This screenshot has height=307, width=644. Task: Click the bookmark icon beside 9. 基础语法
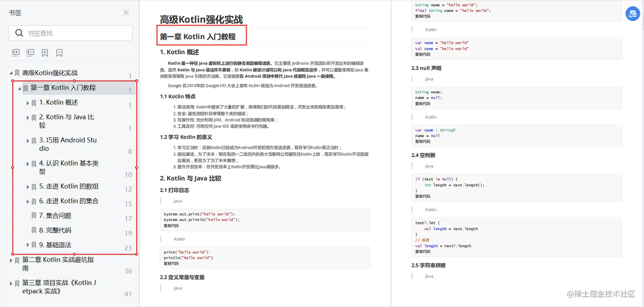click(34, 244)
